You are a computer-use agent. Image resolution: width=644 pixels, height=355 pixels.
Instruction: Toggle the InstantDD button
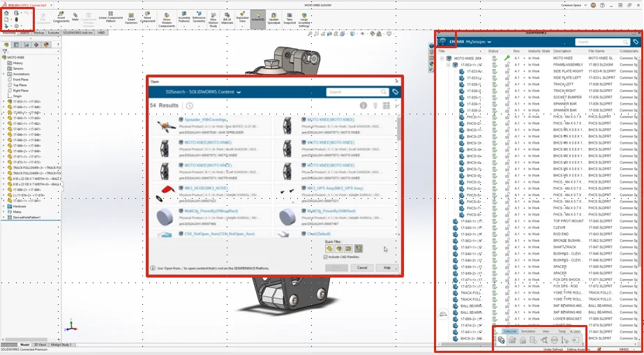click(x=257, y=17)
